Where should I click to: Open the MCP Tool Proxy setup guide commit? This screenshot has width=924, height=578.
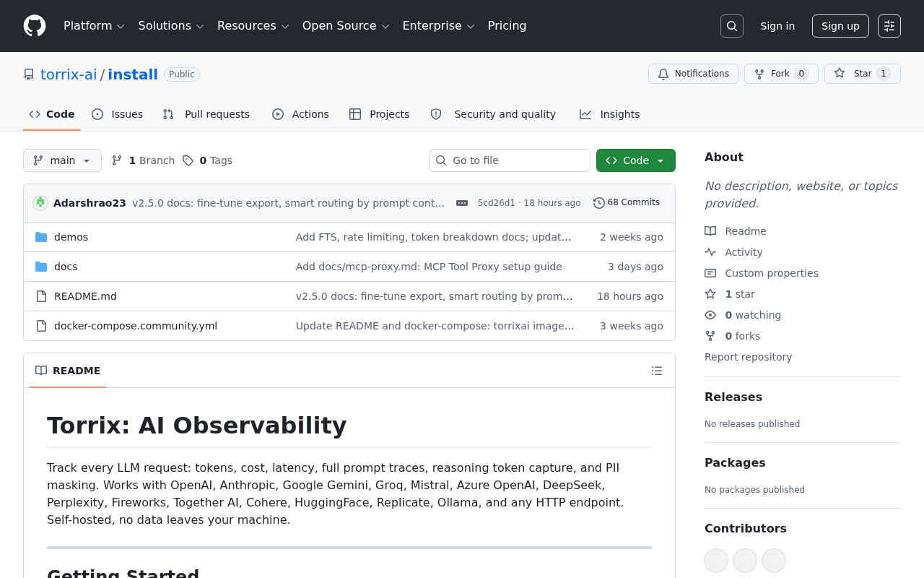pos(429,267)
